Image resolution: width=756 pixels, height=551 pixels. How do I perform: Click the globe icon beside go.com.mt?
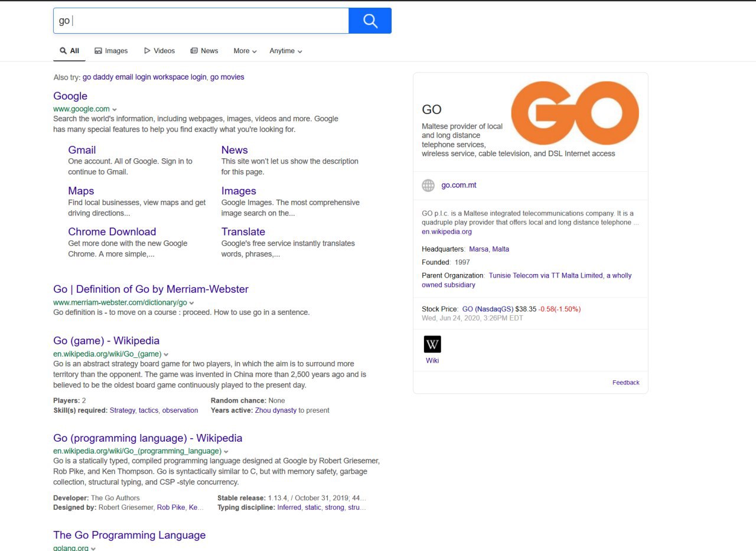tap(428, 185)
